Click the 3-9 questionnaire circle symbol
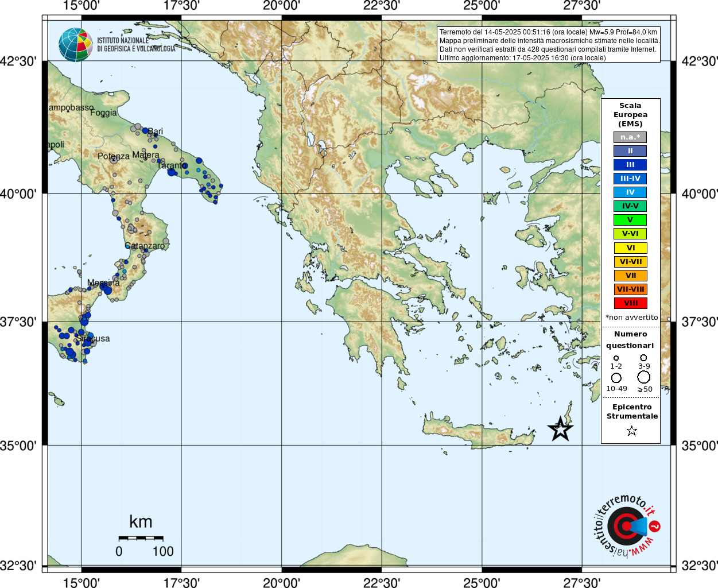This screenshot has height=588, width=718. [644, 358]
